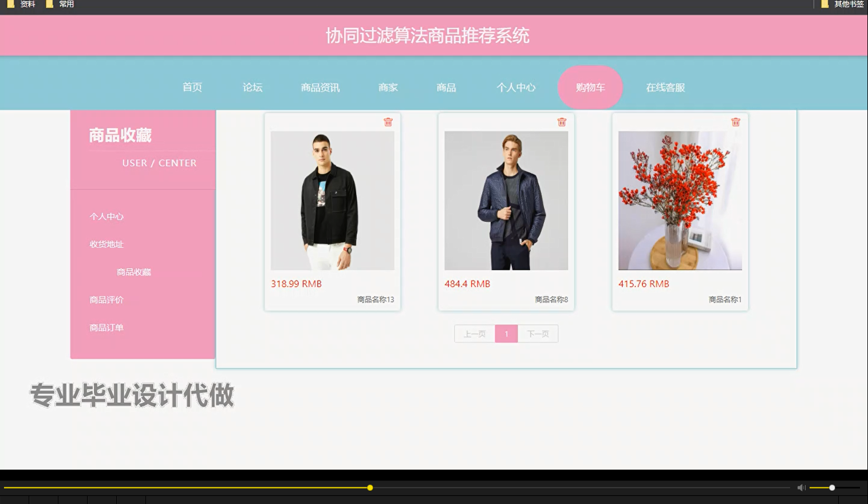
Task: Switch to the 购物车 tab
Action: 590,87
